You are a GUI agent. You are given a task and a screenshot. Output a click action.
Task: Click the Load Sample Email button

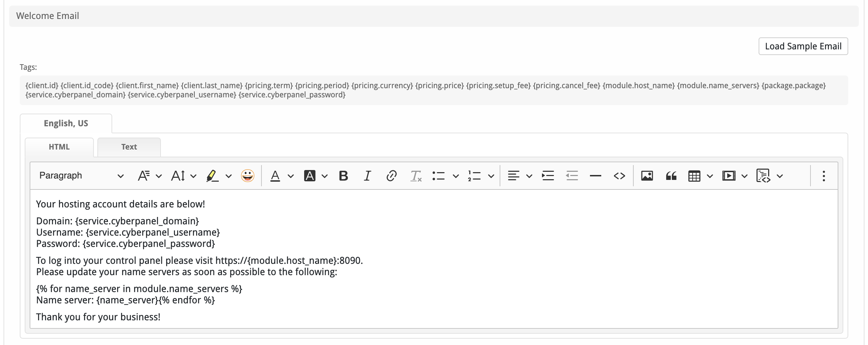(x=803, y=46)
